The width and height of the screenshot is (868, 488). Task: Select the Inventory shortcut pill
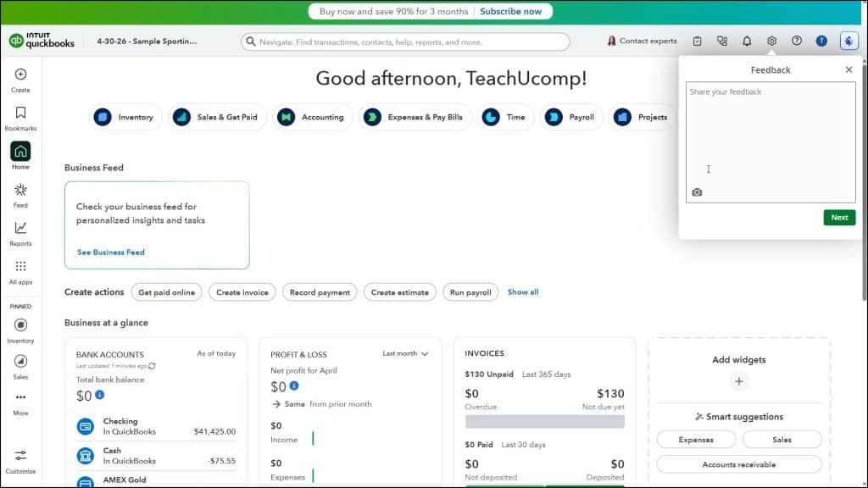[x=125, y=117]
